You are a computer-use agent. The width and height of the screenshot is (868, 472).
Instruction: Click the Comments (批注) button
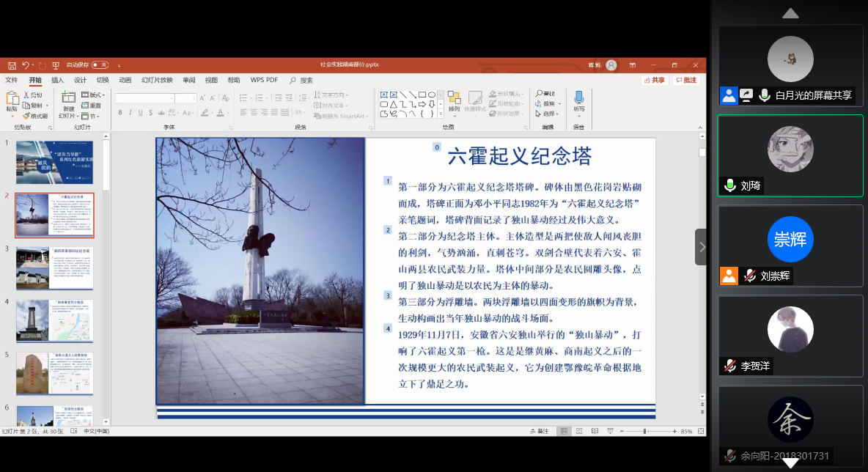click(x=686, y=80)
